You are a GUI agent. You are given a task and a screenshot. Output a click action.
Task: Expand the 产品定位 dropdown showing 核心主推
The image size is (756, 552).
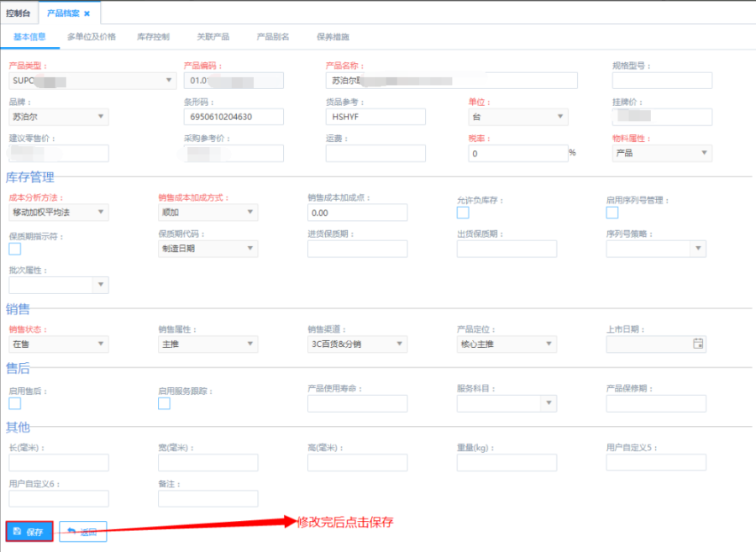(x=507, y=344)
